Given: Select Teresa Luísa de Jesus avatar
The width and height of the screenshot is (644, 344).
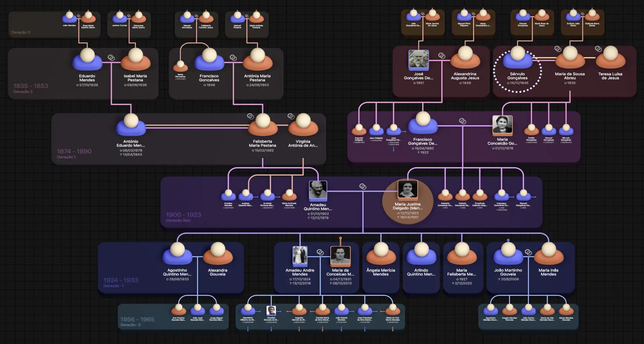Looking at the screenshot, I should [x=610, y=58].
